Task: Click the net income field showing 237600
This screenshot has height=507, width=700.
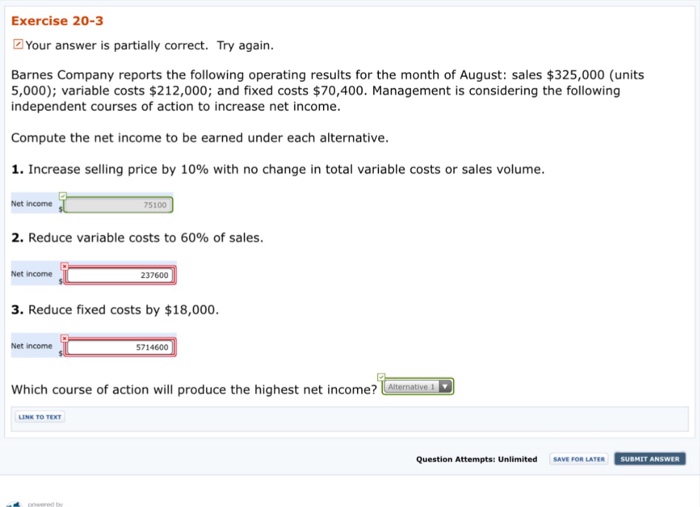Action: point(120,275)
